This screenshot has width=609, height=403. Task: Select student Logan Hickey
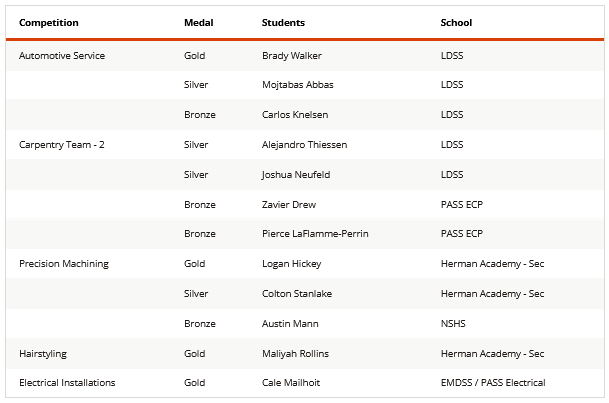click(292, 264)
